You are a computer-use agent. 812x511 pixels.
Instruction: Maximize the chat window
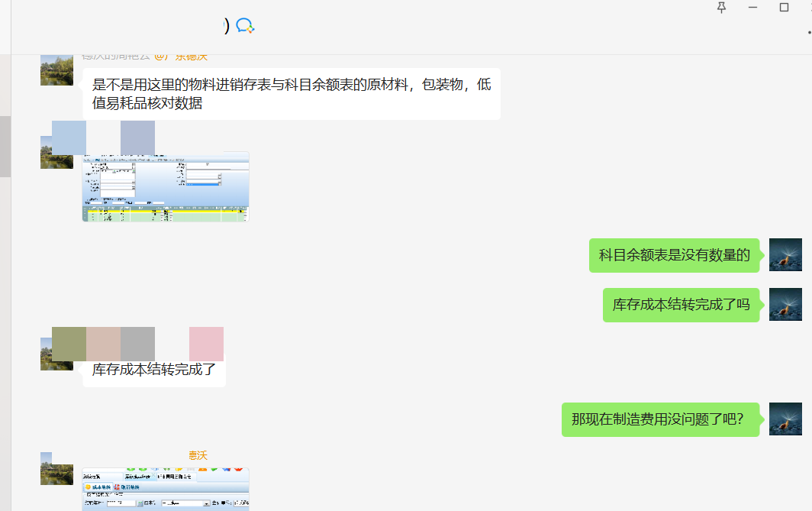(784, 8)
